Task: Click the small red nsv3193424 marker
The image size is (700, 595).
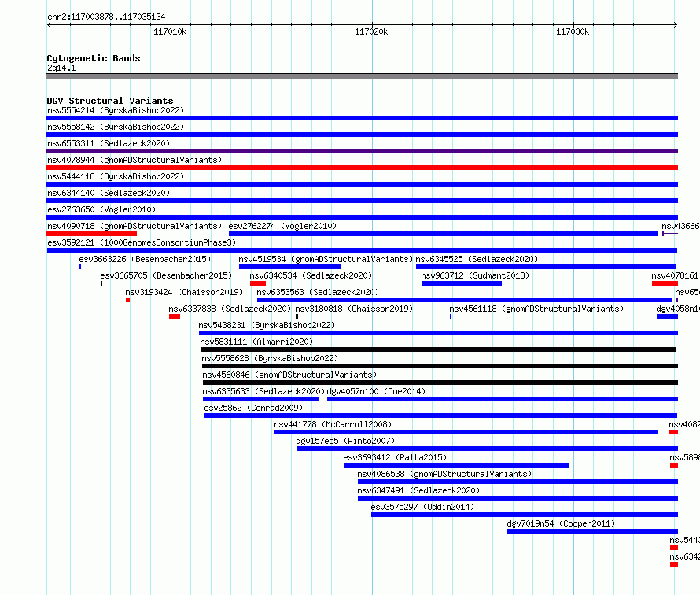Action: point(127,300)
